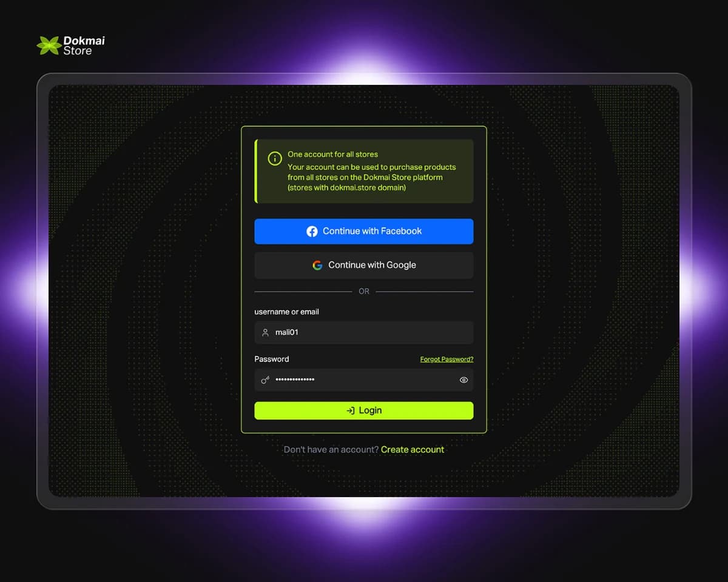
Task: Click the Don't have an account text
Action: (x=331, y=449)
